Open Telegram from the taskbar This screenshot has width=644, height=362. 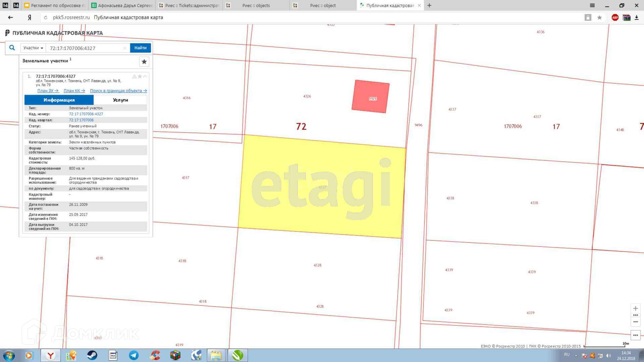[x=134, y=355]
